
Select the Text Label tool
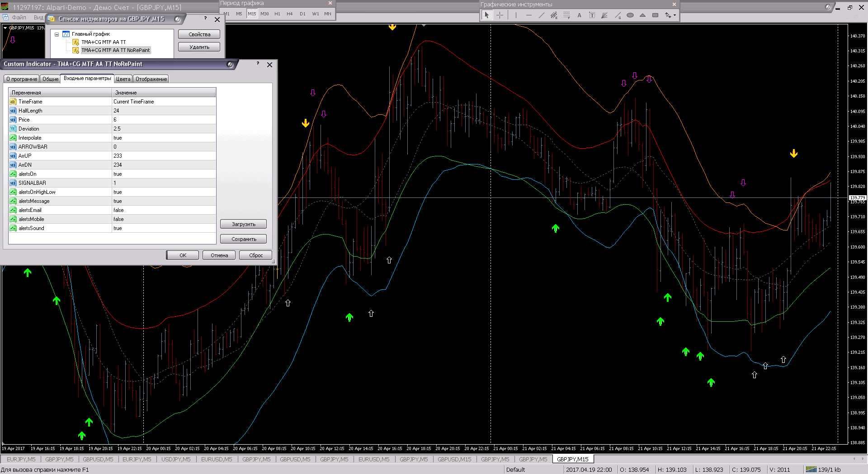[x=592, y=15]
